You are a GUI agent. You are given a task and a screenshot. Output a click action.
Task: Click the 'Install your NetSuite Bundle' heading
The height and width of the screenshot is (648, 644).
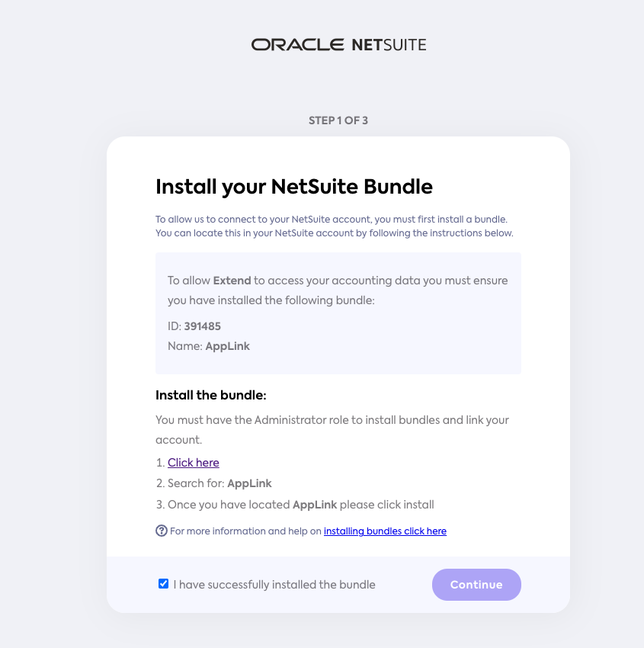pos(294,186)
